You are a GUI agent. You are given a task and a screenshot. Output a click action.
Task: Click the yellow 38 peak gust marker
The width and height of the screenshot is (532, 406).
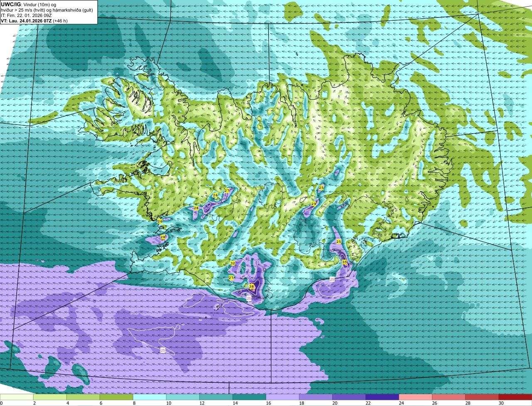pos(251,286)
